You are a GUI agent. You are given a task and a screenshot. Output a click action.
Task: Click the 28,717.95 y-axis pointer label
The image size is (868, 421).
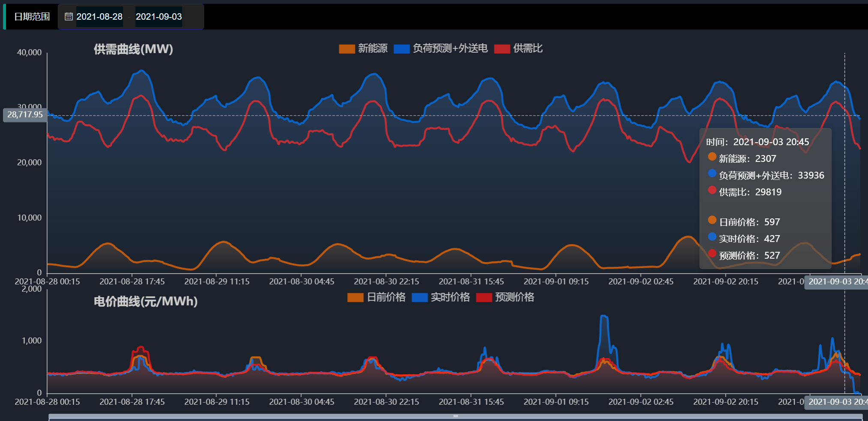click(25, 115)
